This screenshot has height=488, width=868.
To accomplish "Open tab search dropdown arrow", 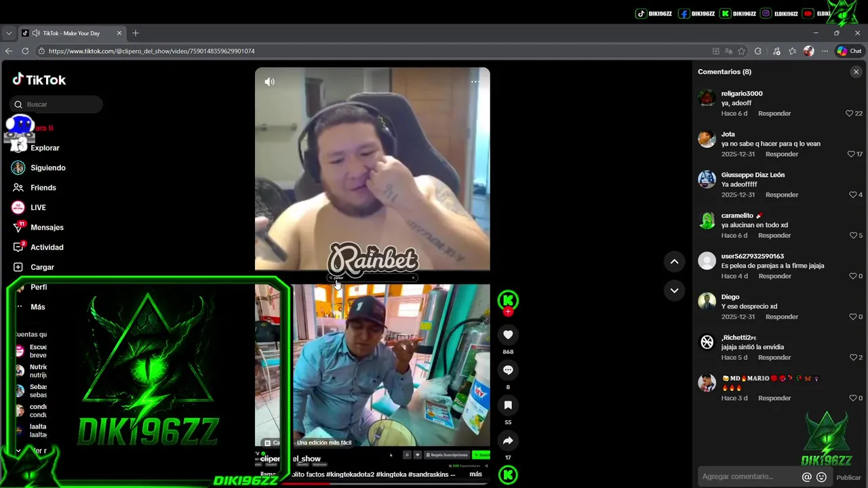I will click(9, 33).
